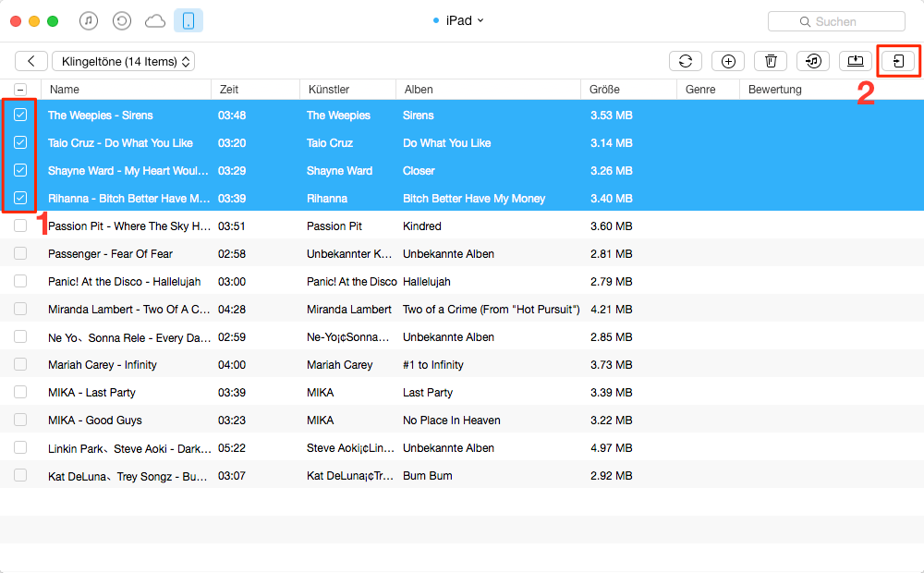924x573 pixels.
Task: Go back with the left arrow button
Action: click(31, 61)
